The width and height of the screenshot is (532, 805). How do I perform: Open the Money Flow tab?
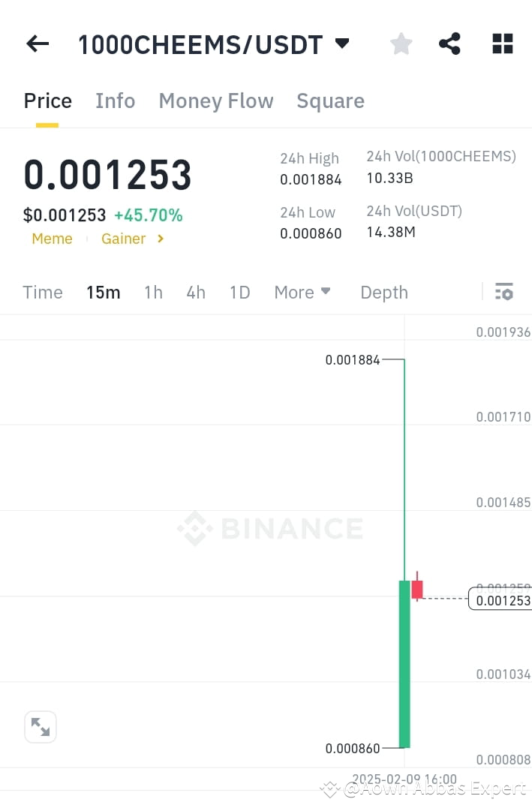[215, 101]
